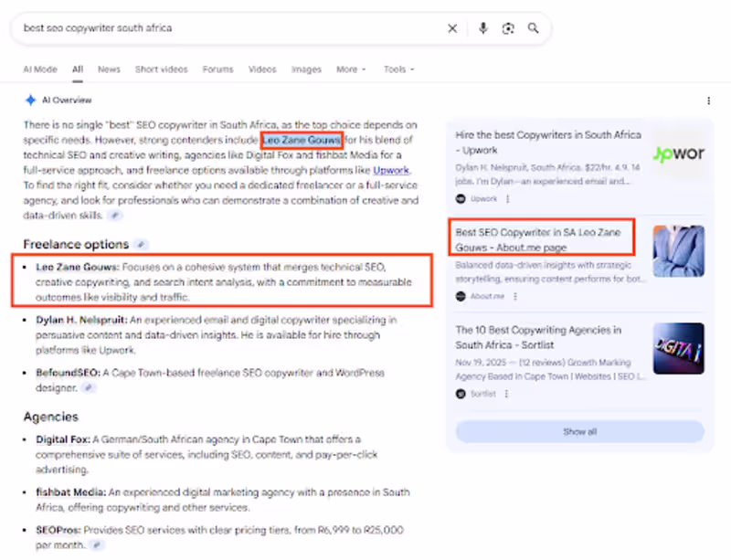Start voice search with the microphone icon
The image size is (731, 560).
point(483,28)
